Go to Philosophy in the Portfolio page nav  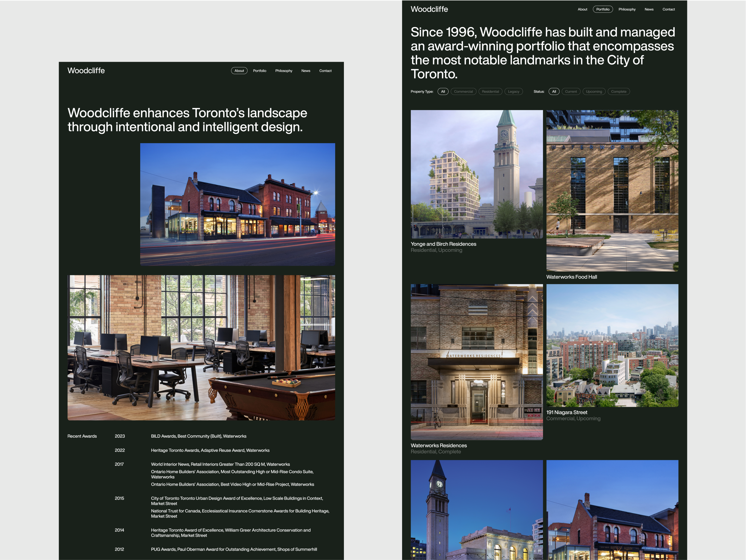click(627, 10)
